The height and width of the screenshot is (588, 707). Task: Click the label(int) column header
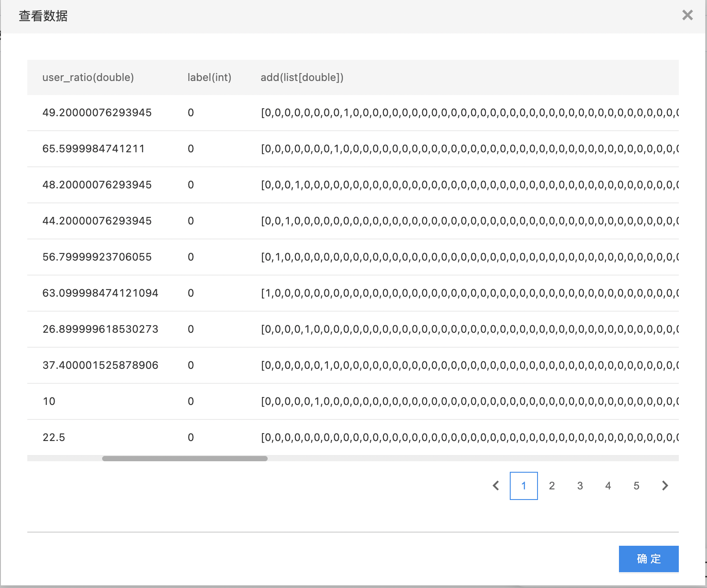click(209, 77)
